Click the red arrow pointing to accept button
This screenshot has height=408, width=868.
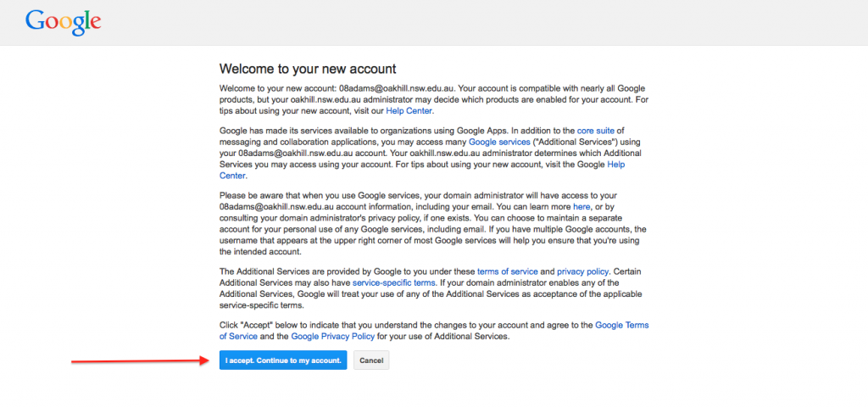[140, 361]
